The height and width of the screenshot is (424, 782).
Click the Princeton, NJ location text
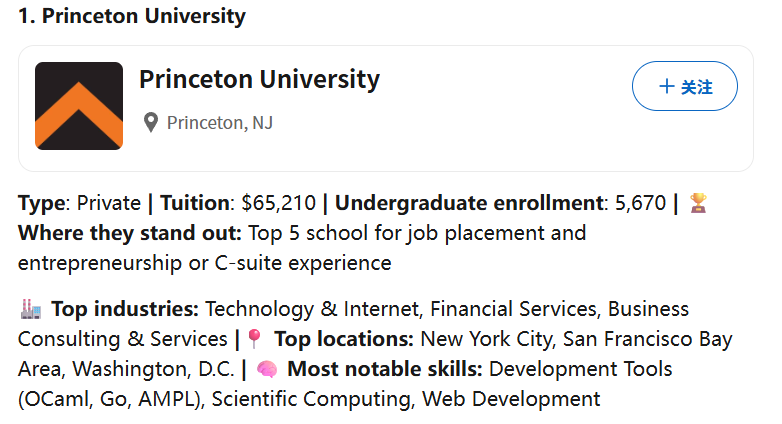[x=220, y=123]
